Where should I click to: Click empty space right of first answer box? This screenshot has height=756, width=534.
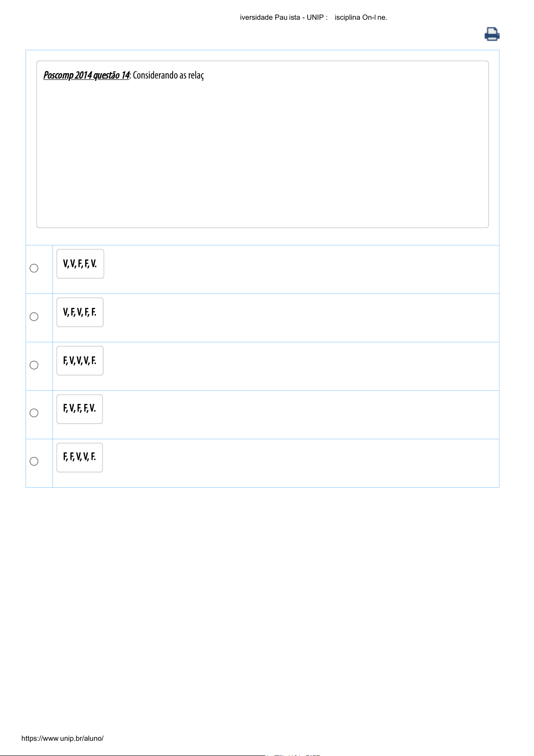(x=300, y=268)
